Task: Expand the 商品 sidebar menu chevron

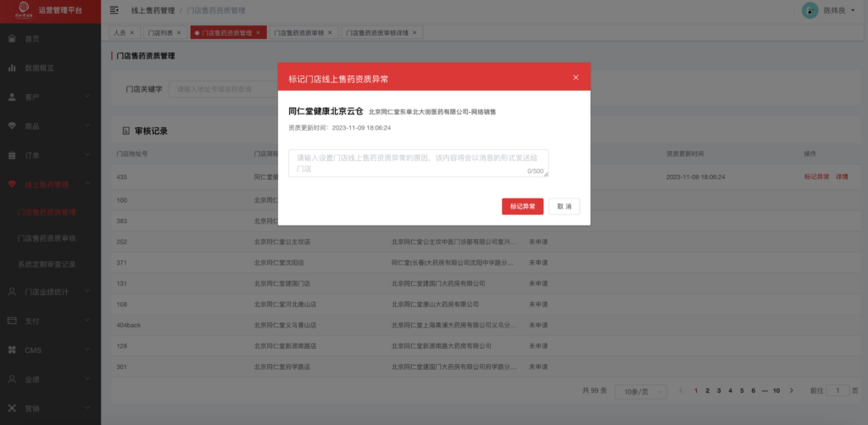Action: point(87,126)
